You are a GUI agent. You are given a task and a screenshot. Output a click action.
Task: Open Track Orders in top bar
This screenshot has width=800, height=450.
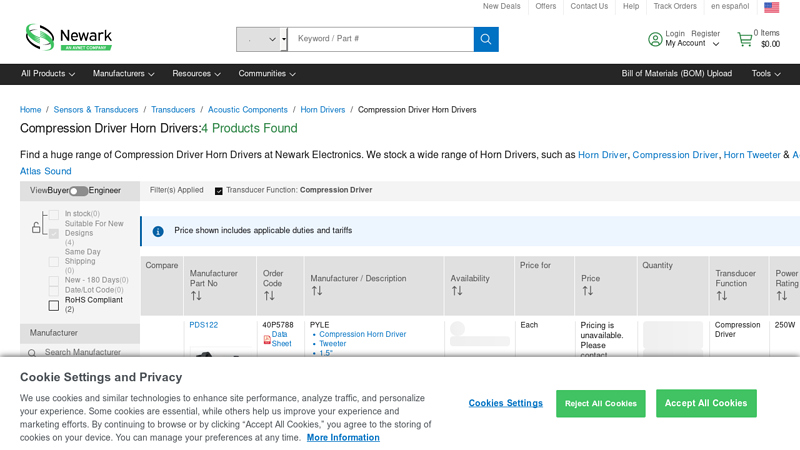coord(674,6)
